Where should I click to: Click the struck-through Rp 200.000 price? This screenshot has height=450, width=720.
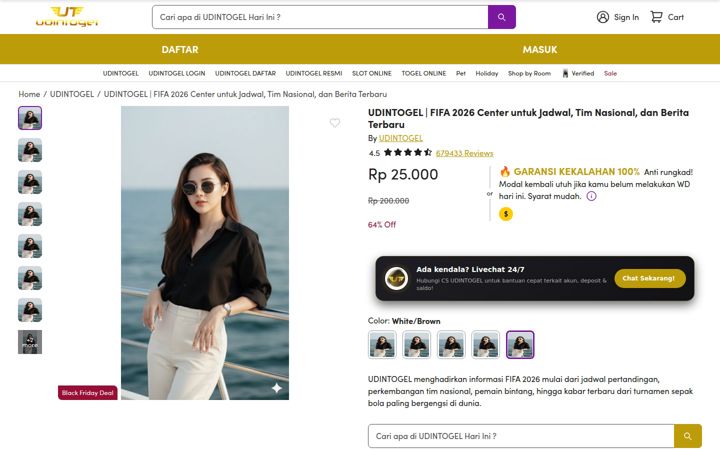point(388,201)
